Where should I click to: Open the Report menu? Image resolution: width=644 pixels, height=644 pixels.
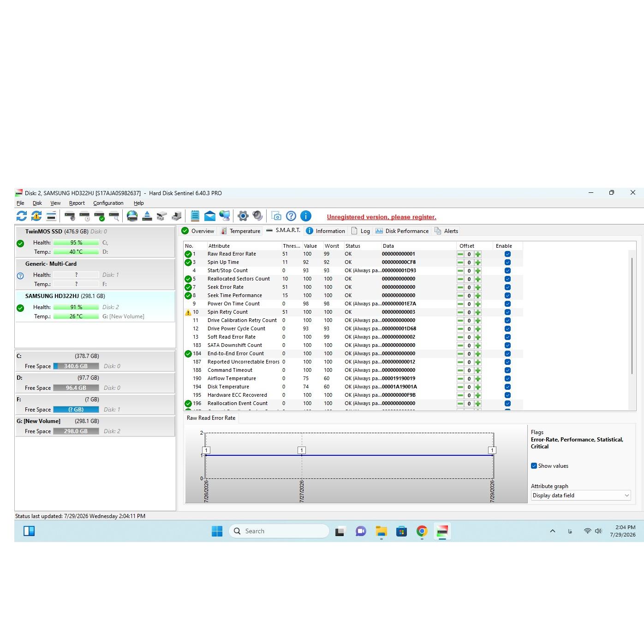click(x=77, y=203)
